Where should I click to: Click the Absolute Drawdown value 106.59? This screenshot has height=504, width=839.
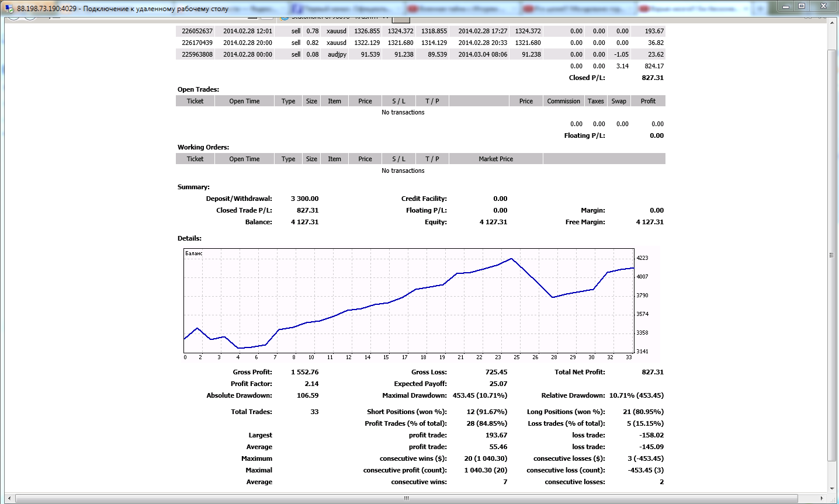pos(307,395)
